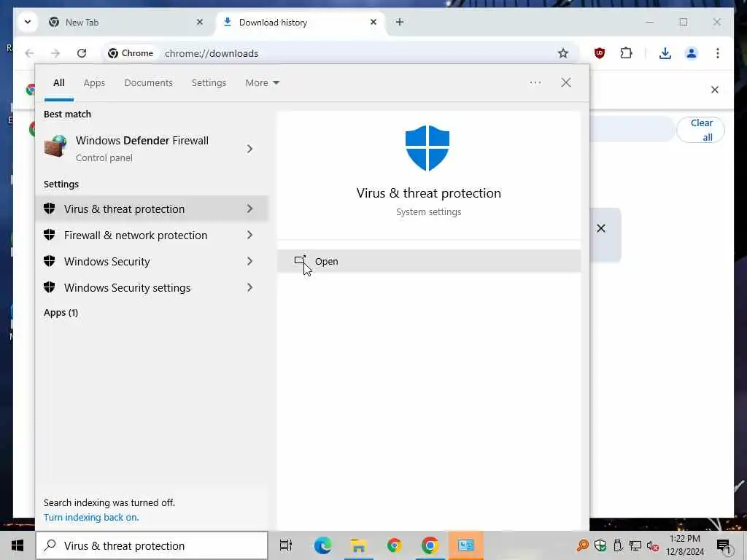
Task: Go forward in Chrome
Action: point(55,53)
